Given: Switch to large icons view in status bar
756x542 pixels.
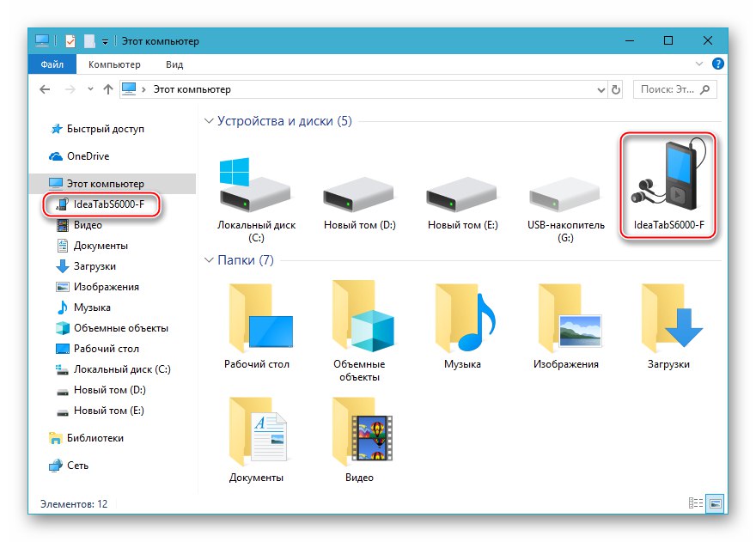Looking at the screenshot, I should point(715,503).
